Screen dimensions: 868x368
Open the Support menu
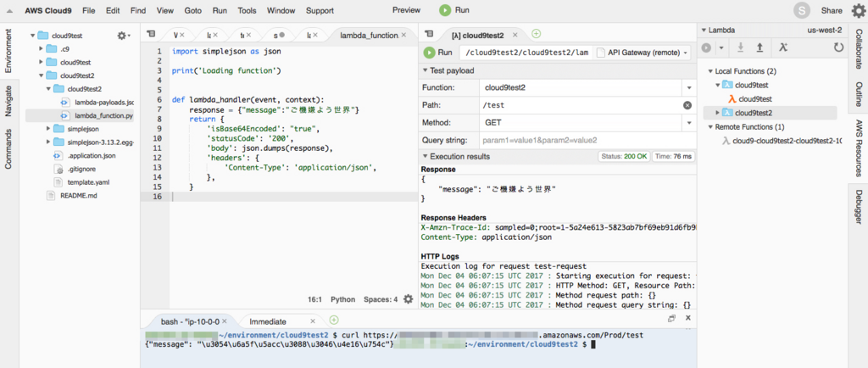pos(320,10)
